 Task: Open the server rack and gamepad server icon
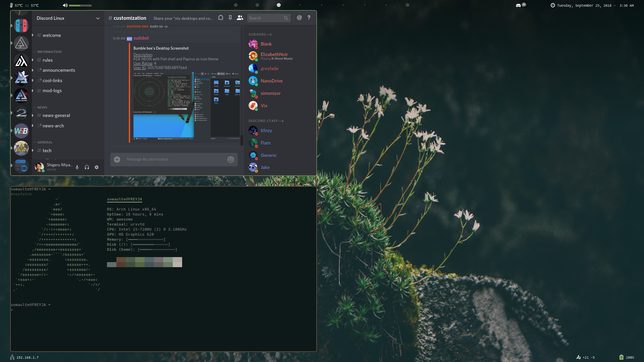(x=21, y=166)
